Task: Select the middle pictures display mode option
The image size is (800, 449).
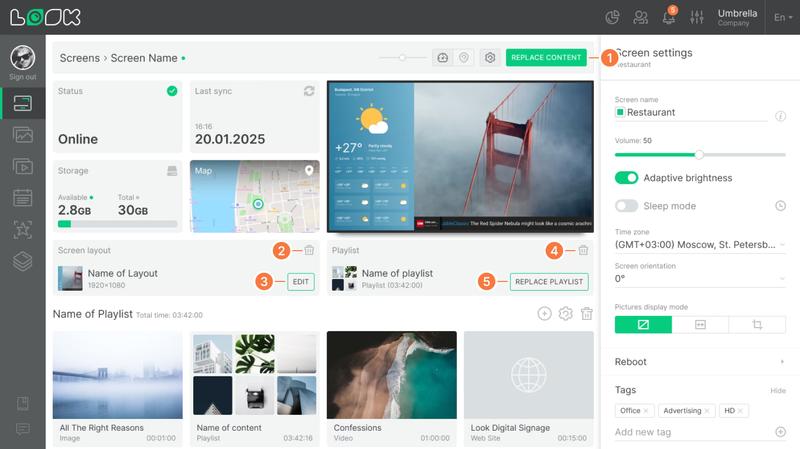Action: click(700, 325)
